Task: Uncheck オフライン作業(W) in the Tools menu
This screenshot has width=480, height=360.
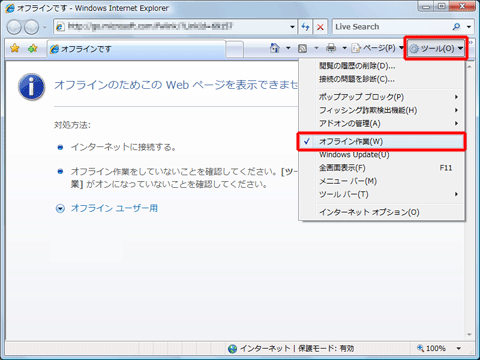Action: [x=382, y=142]
